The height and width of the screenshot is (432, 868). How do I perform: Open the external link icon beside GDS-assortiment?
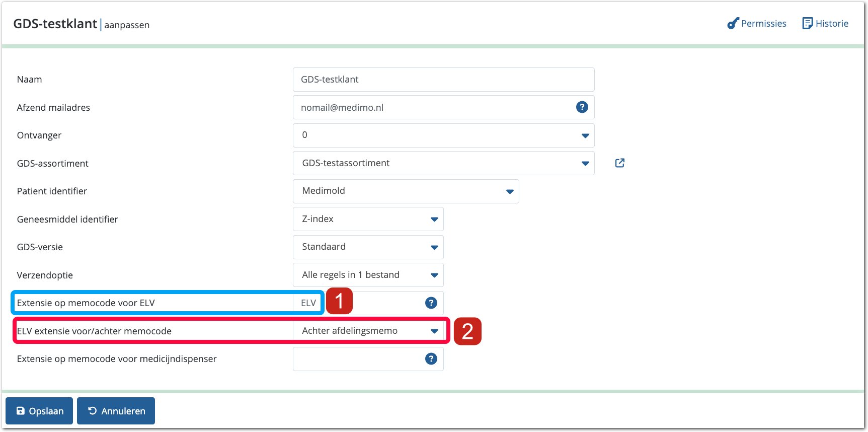tap(619, 163)
